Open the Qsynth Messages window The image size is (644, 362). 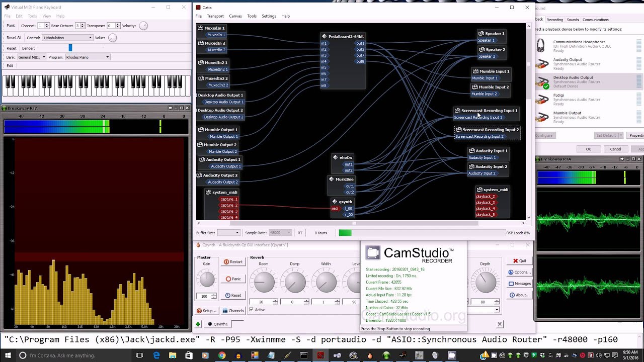click(x=520, y=284)
